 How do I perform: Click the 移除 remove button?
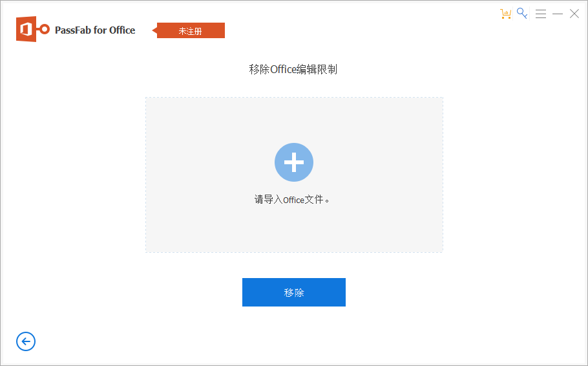tap(293, 292)
